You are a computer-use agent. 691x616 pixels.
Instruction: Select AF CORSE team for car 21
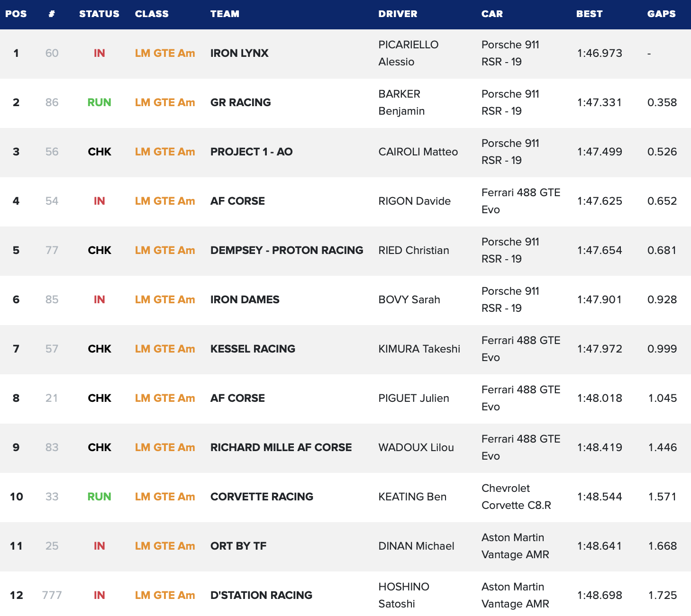click(x=237, y=398)
